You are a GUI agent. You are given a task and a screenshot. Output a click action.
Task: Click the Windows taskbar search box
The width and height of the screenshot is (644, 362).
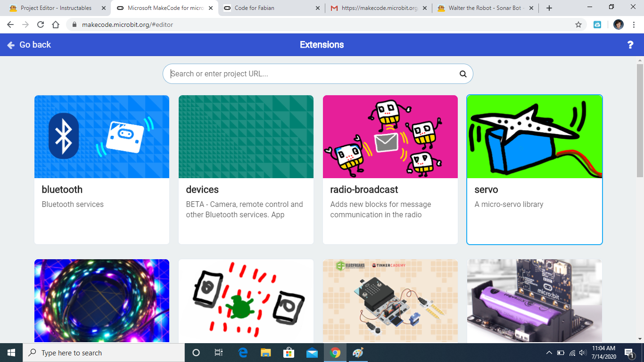click(x=104, y=353)
